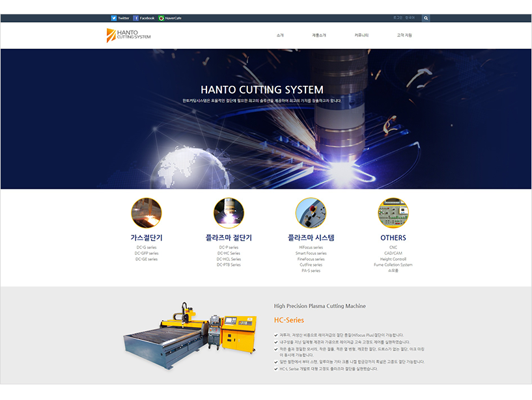
Task: Click the OTHERS heading
Action: pyautogui.click(x=393, y=237)
